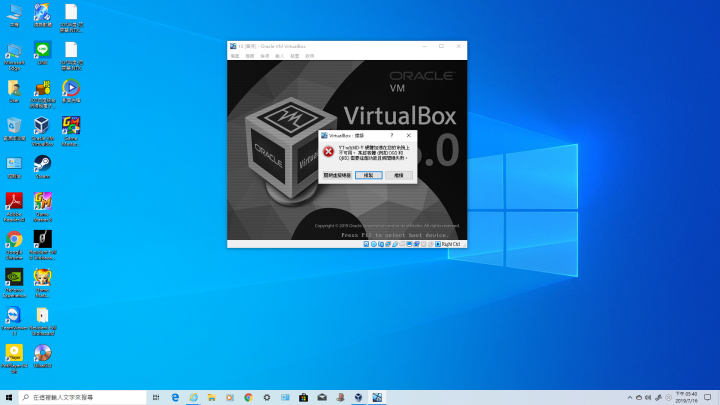
Task: Open Task View from the taskbar
Action: pyautogui.click(x=156, y=397)
